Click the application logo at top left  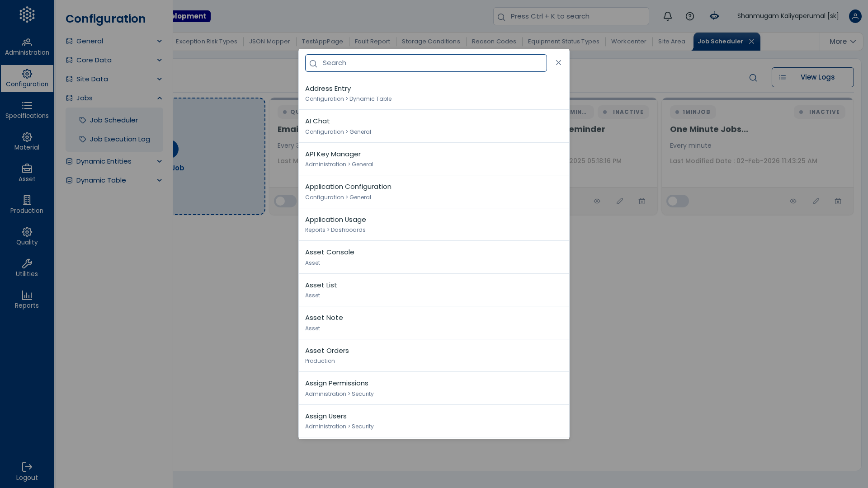tap(27, 14)
